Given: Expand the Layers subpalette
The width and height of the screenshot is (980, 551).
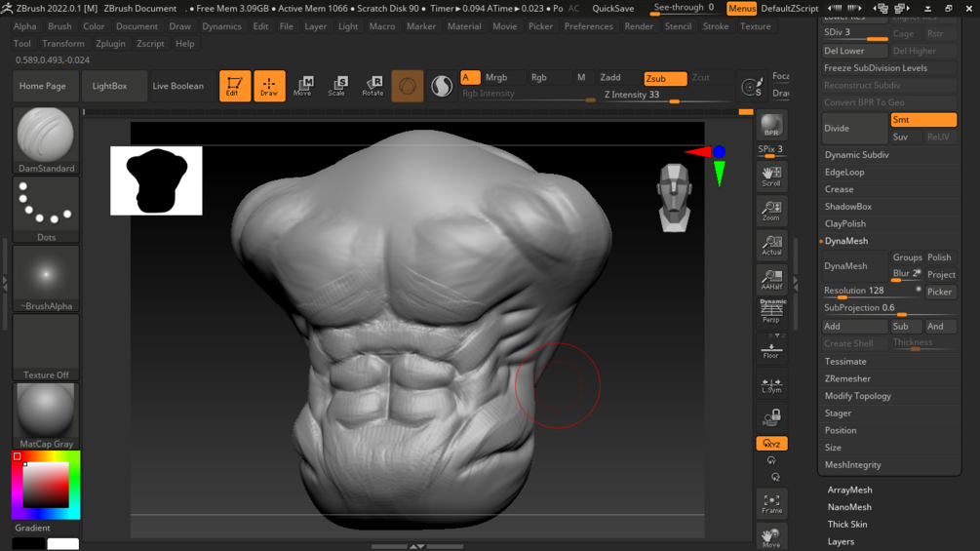Looking at the screenshot, I should click(x=841, y=541).
